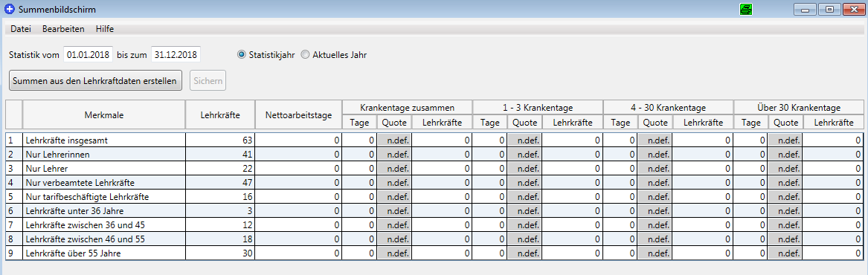Click the end date field 31.12.2018
The height and width of the screenshot is (275, 868).
coord(176,55)
